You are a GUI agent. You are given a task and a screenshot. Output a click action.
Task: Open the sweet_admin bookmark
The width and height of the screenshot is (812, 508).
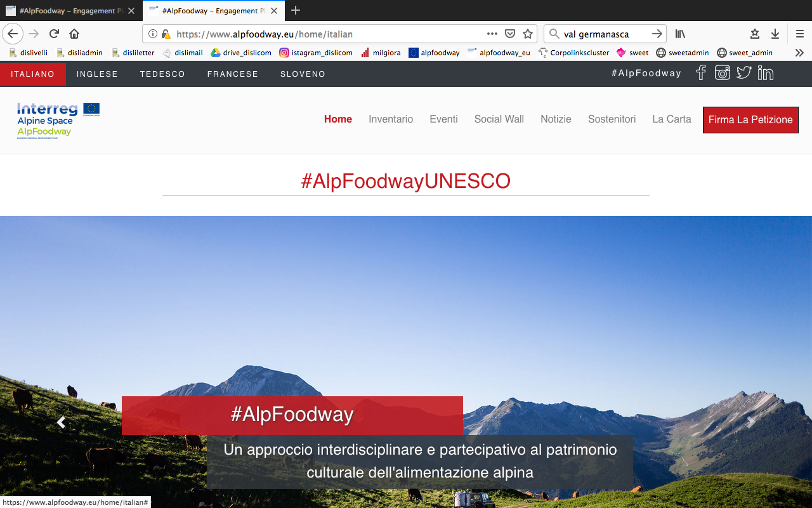745,53
